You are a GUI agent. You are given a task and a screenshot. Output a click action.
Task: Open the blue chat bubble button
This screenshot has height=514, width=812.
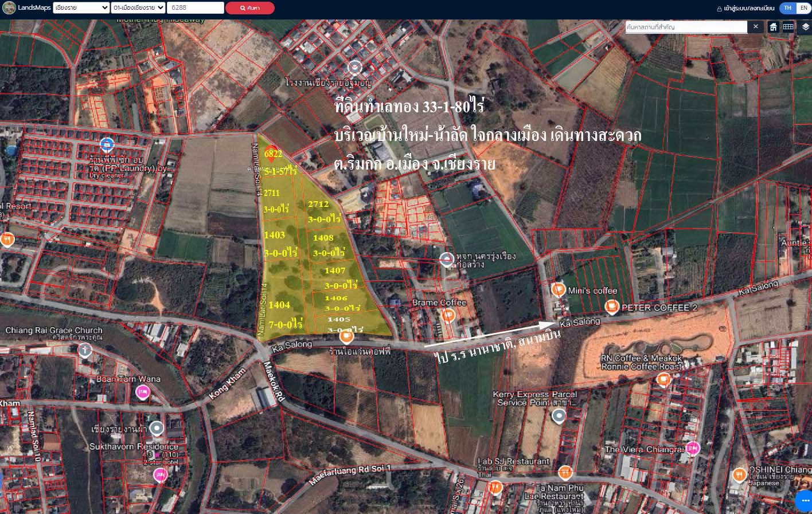coord(804,500)
